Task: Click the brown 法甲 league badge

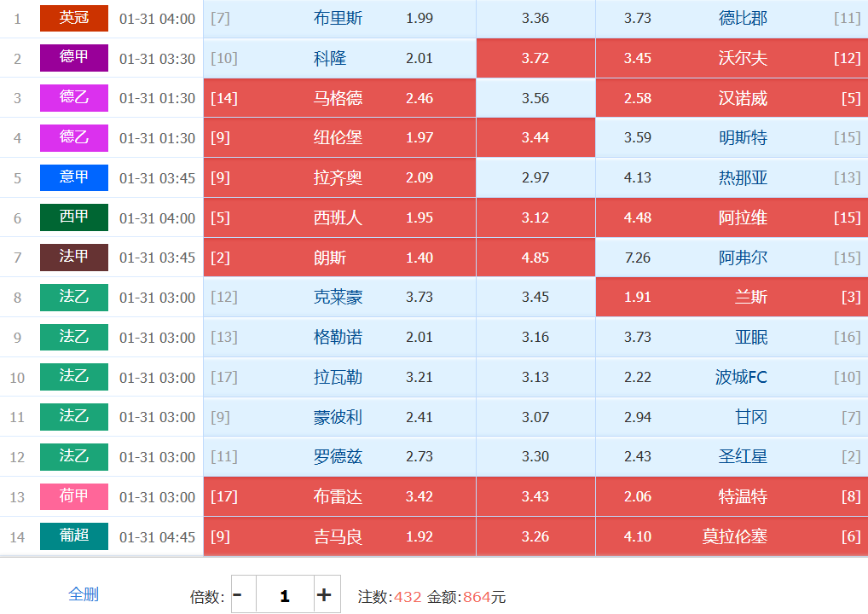Action: tap(74, 258)
